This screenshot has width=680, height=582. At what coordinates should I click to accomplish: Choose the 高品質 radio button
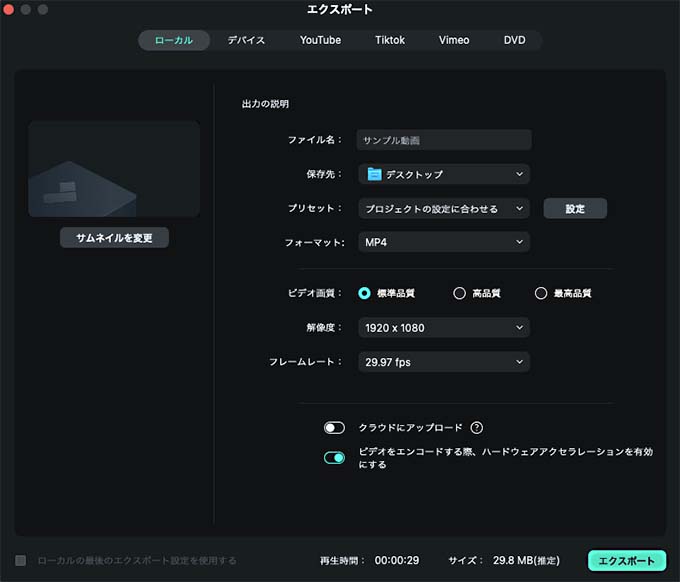(459, 294)
